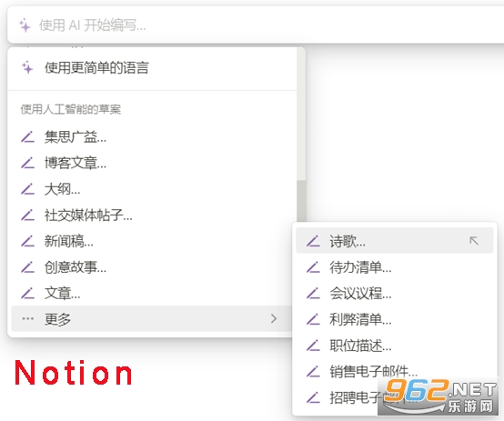
Task: Choose the 博客文章... draft option
Action: click(x=152, y=163)
